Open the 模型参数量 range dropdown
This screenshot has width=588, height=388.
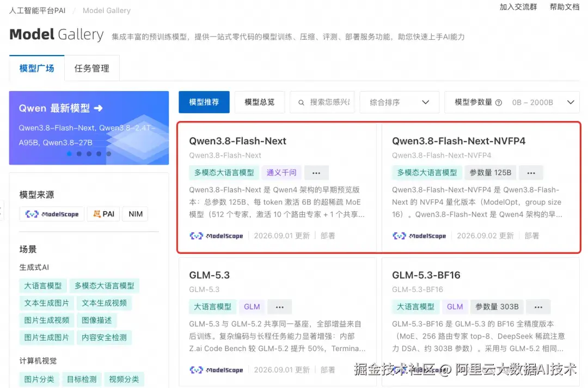tap(512, 102)
